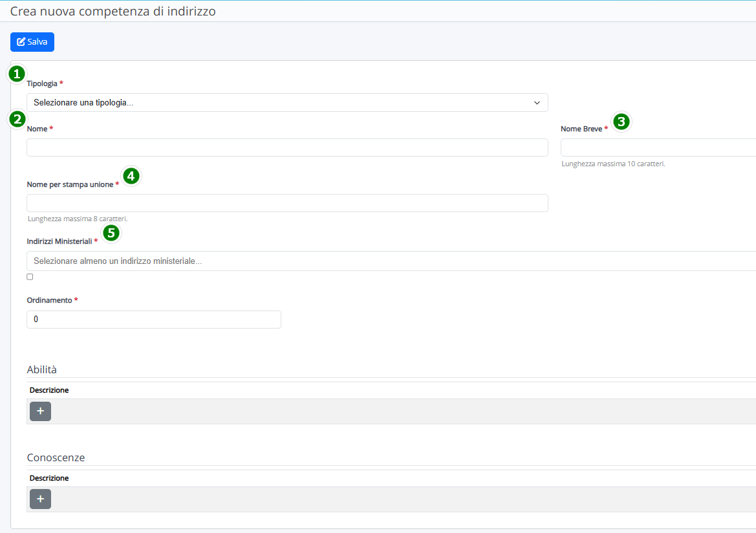Screen dimensions: 756x533
Task: Click the Abilità section heading
Action: click(x=42, y=369)
